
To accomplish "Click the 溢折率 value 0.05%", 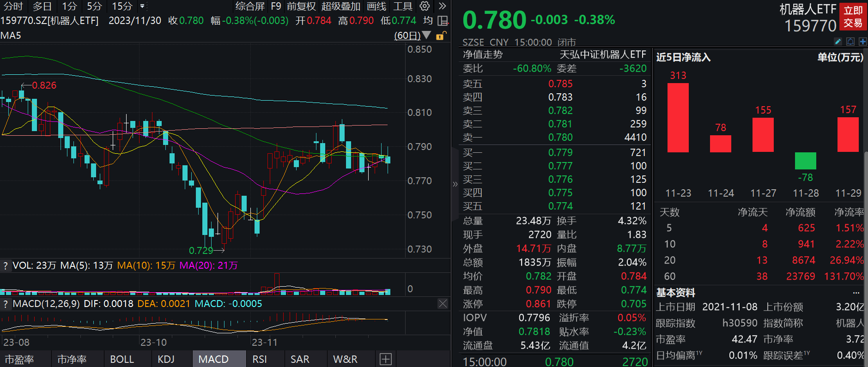I will [x=632, y=318].
